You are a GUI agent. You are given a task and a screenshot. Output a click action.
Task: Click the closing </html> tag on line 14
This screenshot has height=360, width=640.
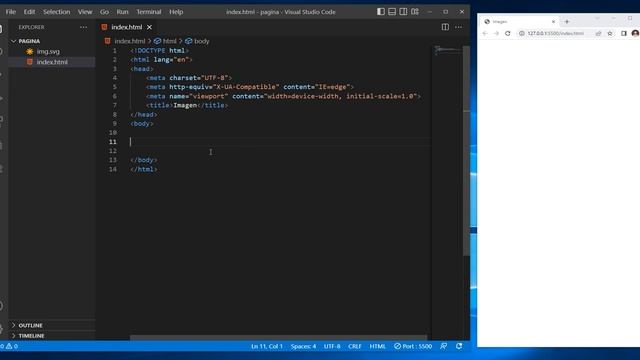[x=144, y=169]
